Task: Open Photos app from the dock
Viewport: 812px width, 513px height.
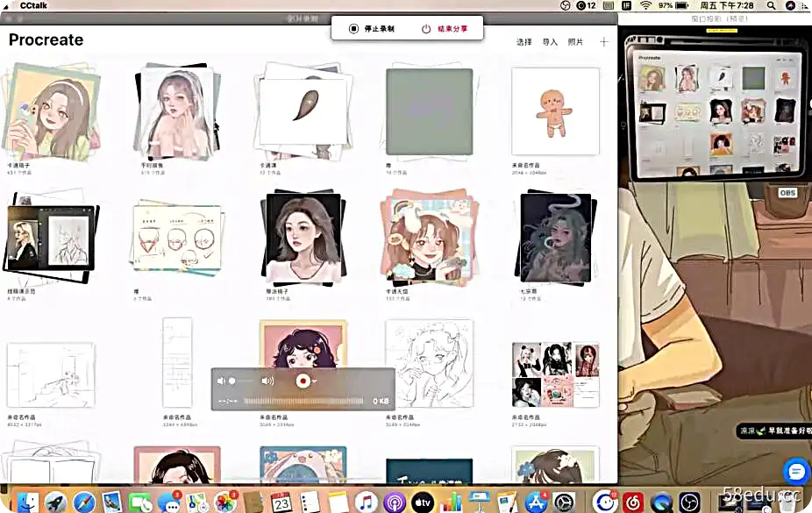Action: click(x=224, y=502)
